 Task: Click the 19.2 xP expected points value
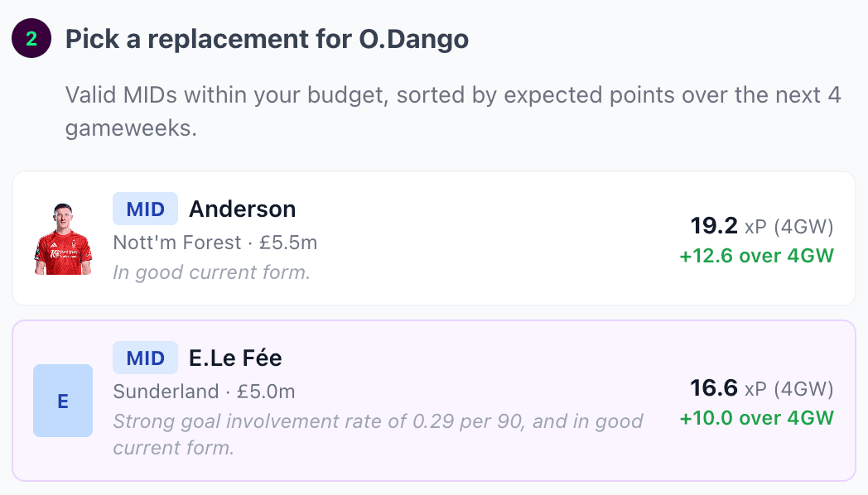pyautogui.click(x=714, y=225)
